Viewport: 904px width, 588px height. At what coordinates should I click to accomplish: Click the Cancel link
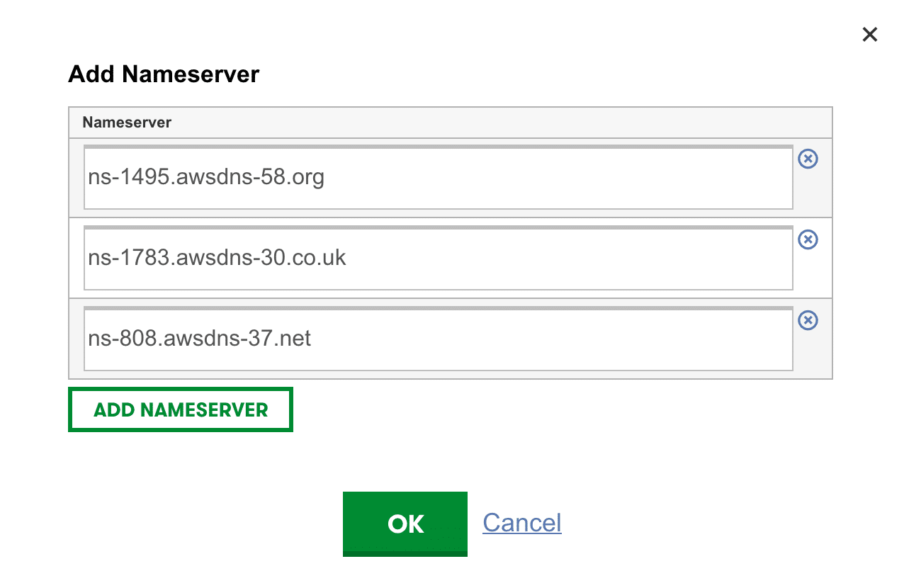click(522, 523)
